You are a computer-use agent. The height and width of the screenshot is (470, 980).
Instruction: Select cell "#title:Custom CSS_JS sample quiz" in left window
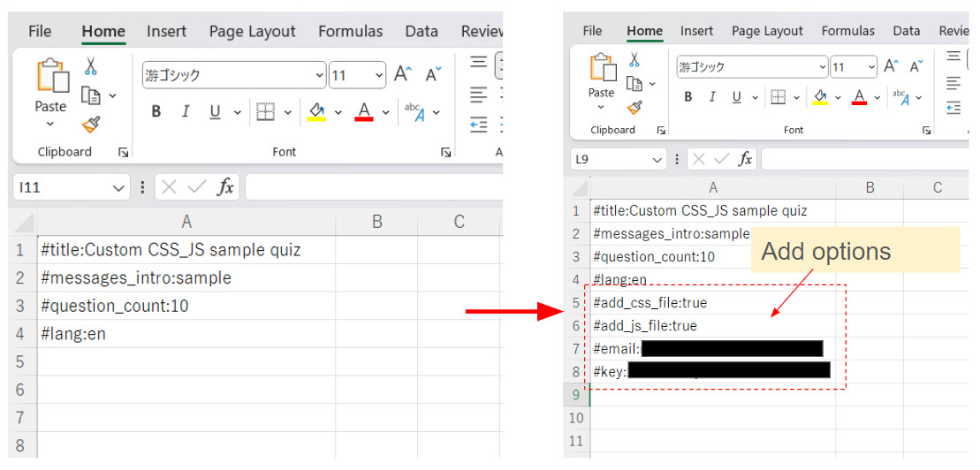(186, 251)
